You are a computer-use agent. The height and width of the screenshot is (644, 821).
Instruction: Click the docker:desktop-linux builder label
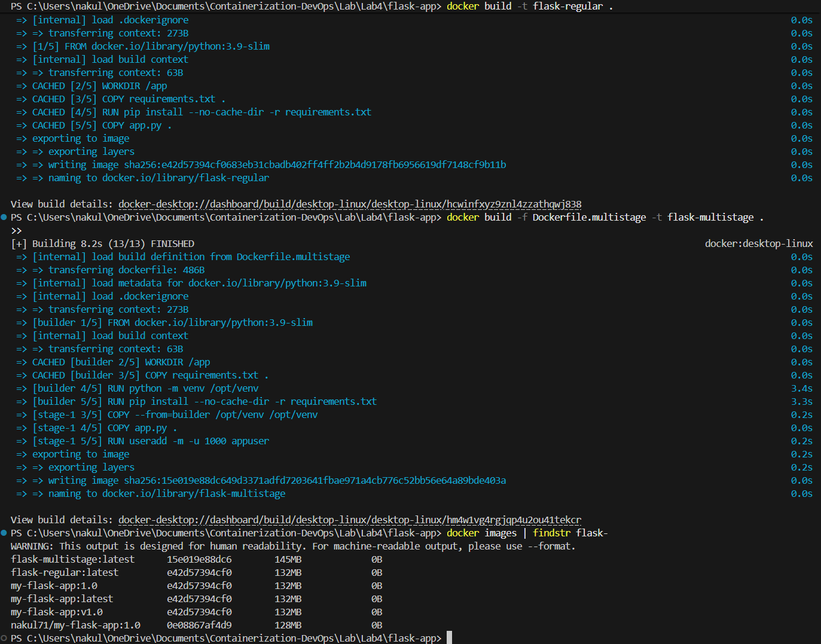(758, 244)
